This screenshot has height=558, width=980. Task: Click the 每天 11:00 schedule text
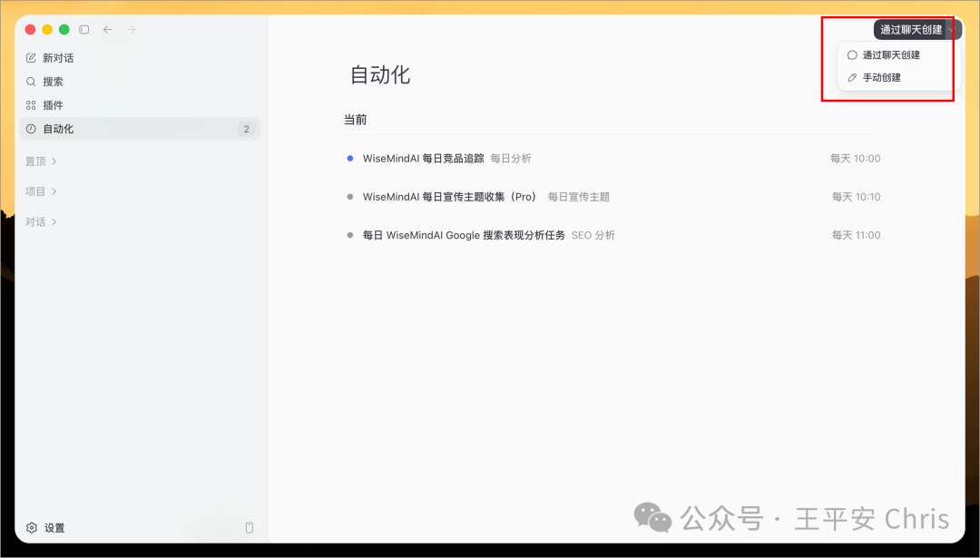tap(856, 236)
